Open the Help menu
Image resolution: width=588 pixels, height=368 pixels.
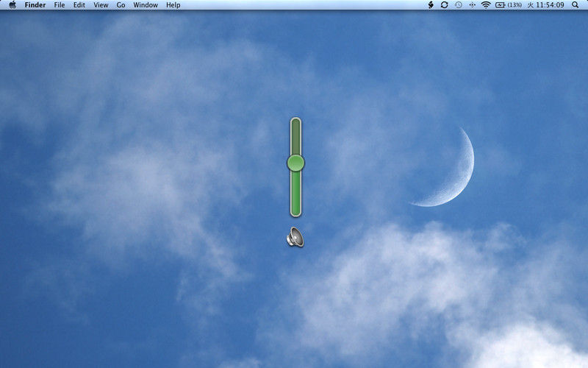pyautogui.click(x=173, y=5)
